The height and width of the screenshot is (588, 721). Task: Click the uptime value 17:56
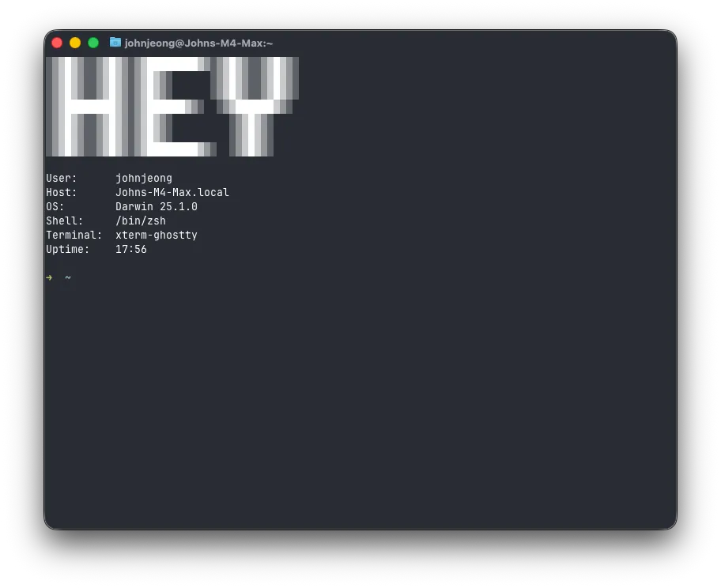(130, 250)
